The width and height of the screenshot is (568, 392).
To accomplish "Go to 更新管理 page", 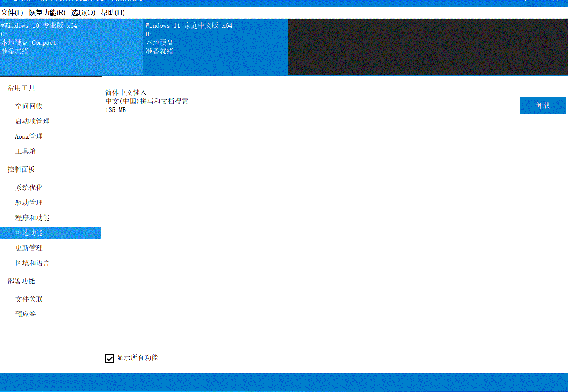I will pyautogui.click(x=29, y=248).
